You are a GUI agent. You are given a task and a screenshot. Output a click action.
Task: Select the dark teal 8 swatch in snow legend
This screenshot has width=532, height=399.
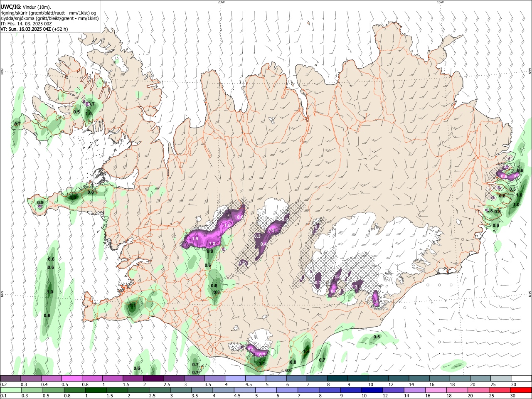[x=337, y=378]
